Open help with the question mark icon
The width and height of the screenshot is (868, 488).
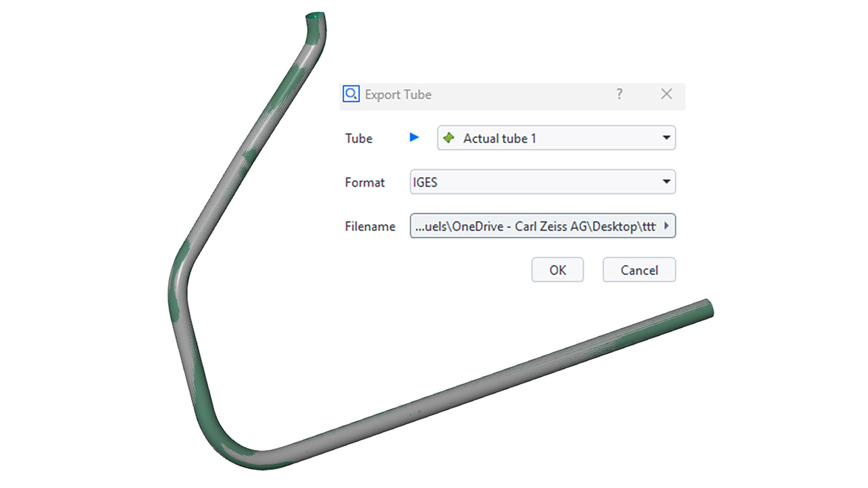[x=619, y=94]
